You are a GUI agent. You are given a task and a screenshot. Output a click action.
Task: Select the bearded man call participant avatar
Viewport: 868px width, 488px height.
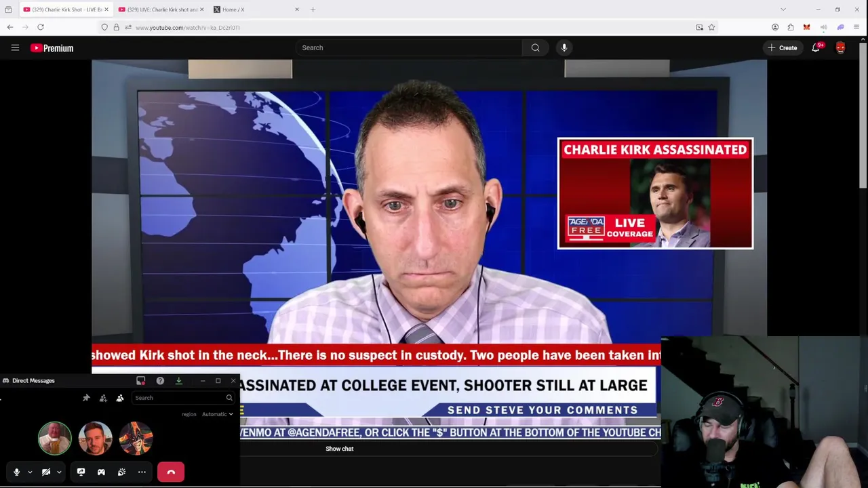pyautogui.click(x=95, y=438)
